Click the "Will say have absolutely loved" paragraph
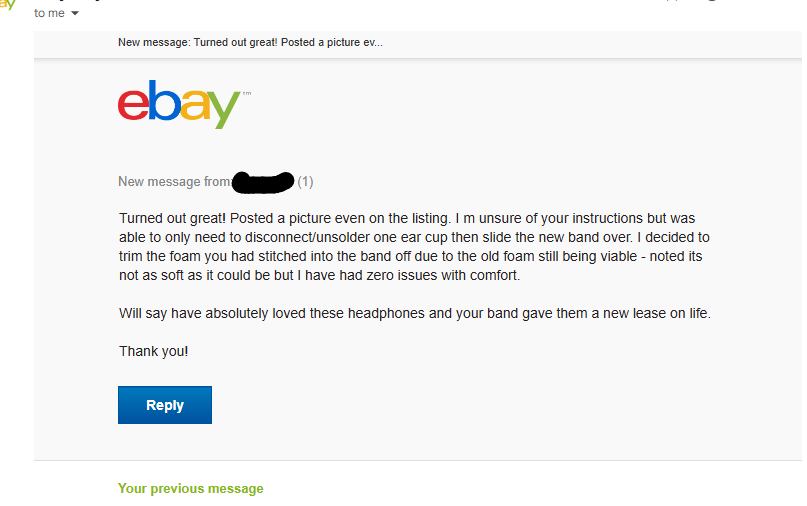 [x=414, y=313]
